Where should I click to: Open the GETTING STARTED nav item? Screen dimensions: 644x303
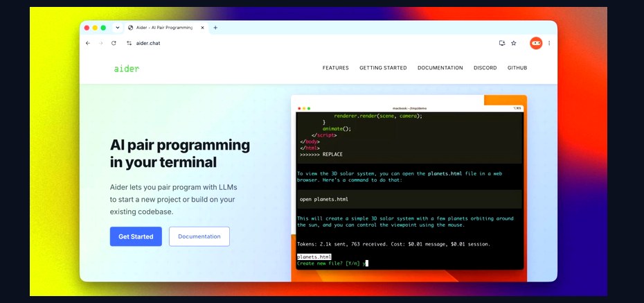383,68
